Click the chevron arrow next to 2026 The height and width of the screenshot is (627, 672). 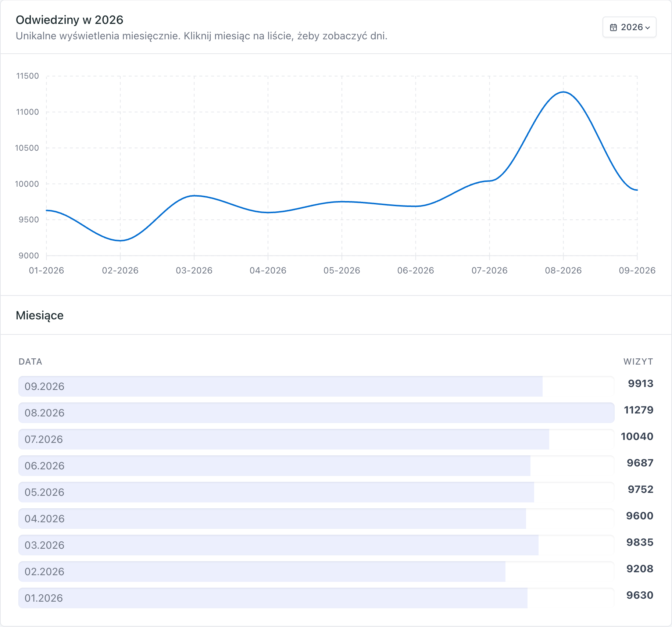pyautogui.click(x=648, y=28)
